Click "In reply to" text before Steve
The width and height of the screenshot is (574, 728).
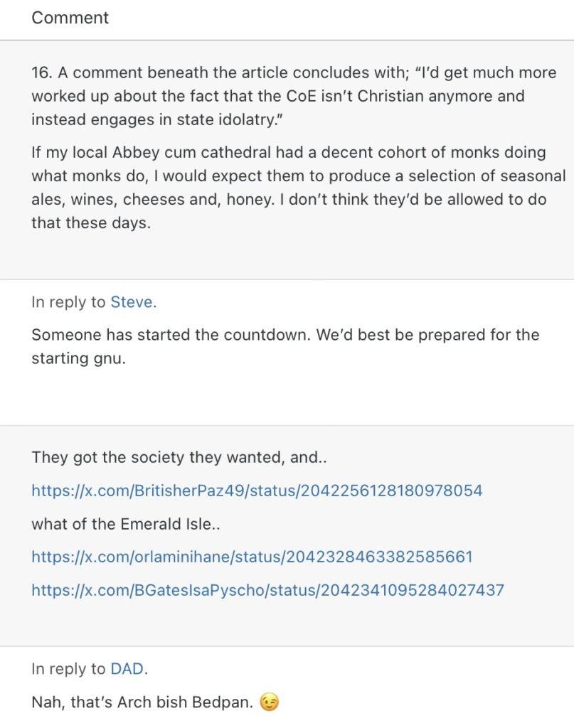tap(68, 302)
